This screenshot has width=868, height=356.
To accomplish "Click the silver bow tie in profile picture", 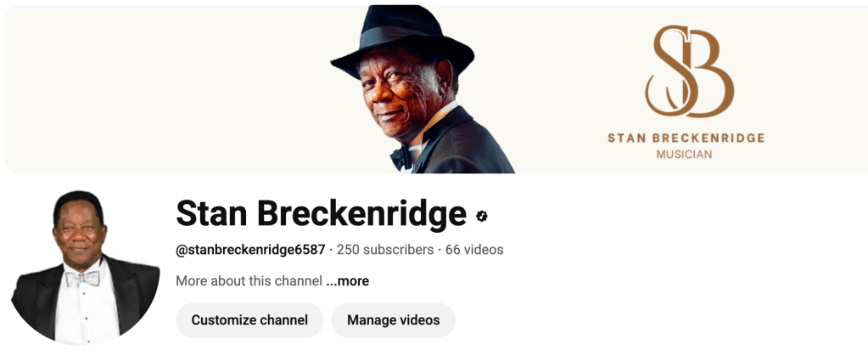I will 82,279.
